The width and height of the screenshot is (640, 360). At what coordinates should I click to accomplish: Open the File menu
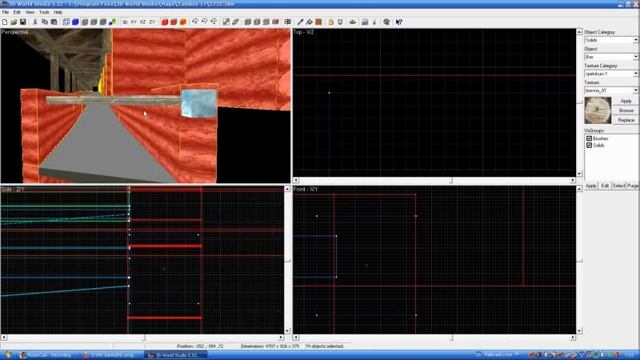tap(5, 12)
